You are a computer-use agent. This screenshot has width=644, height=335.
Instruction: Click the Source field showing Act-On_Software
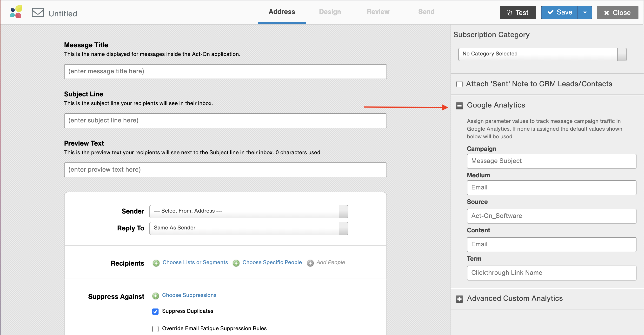tap(551, 216)
